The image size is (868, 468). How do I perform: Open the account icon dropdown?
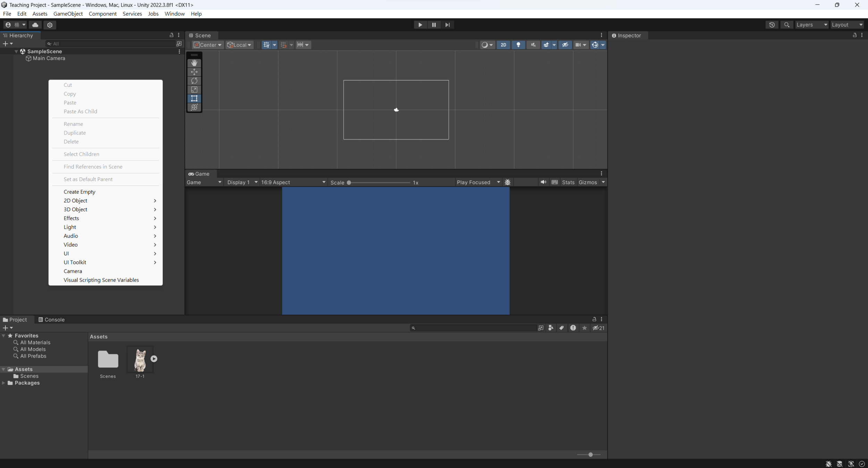click(x=15, y=25)
